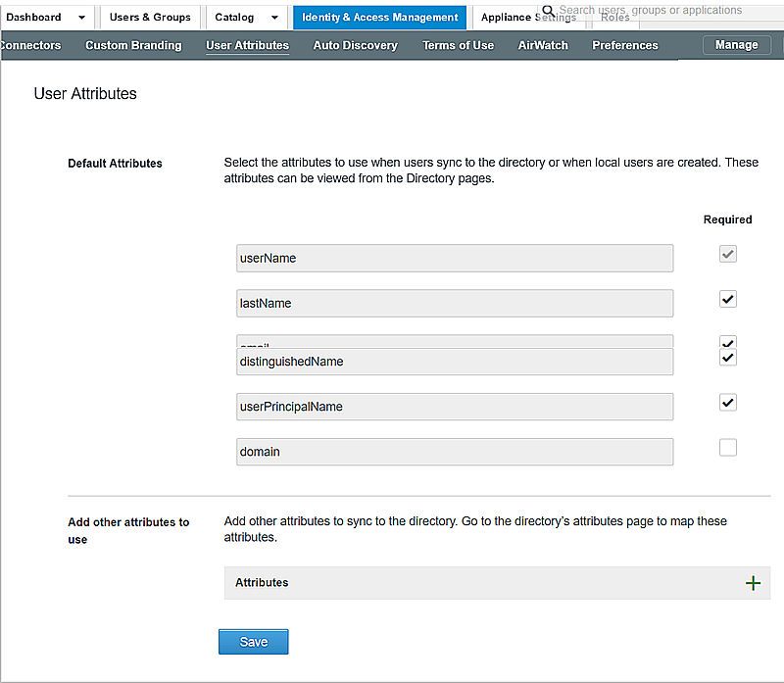Click the lastName attribute field

pos(455,303)
